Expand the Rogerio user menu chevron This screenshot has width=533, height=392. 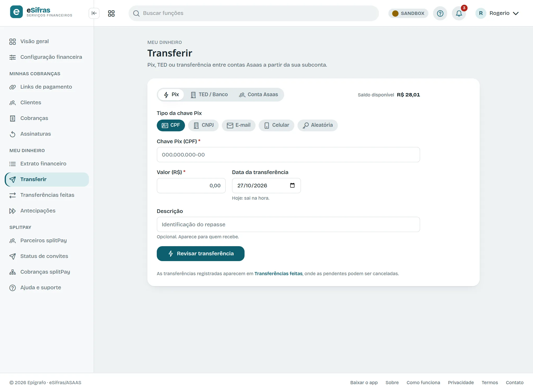pyautogui.click(x=516, y=13)
